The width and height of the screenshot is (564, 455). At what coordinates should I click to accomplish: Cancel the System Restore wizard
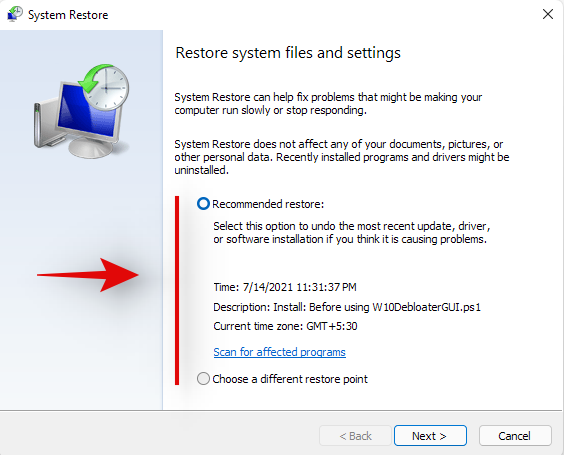coord(515,436)
